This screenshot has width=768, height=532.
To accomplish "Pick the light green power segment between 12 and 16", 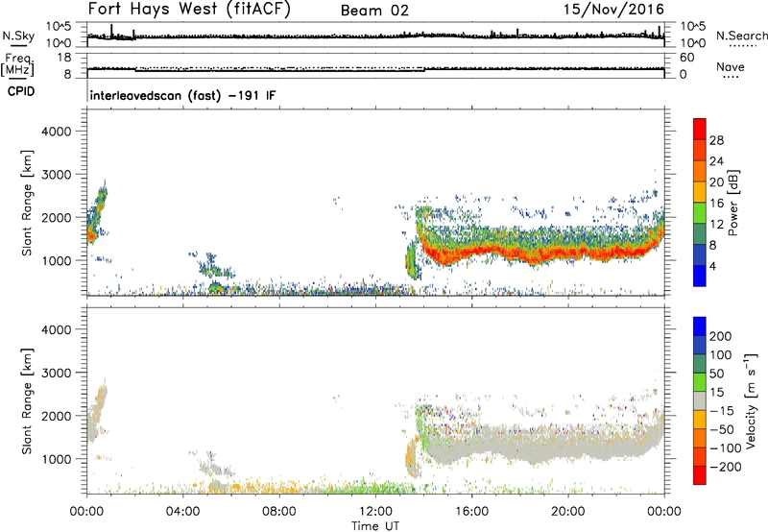I will 700,212.
